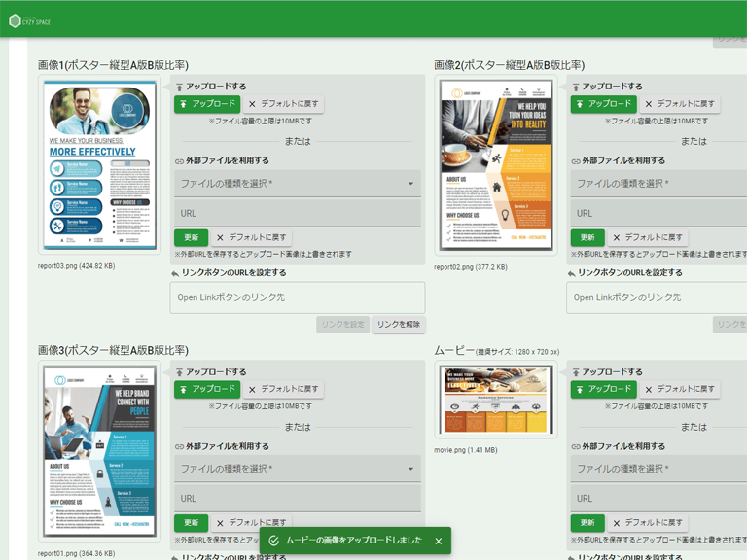The width and height of the screenshot is (747, 560).
Task: Upload a file for 画像2
Action: [604, 104]
